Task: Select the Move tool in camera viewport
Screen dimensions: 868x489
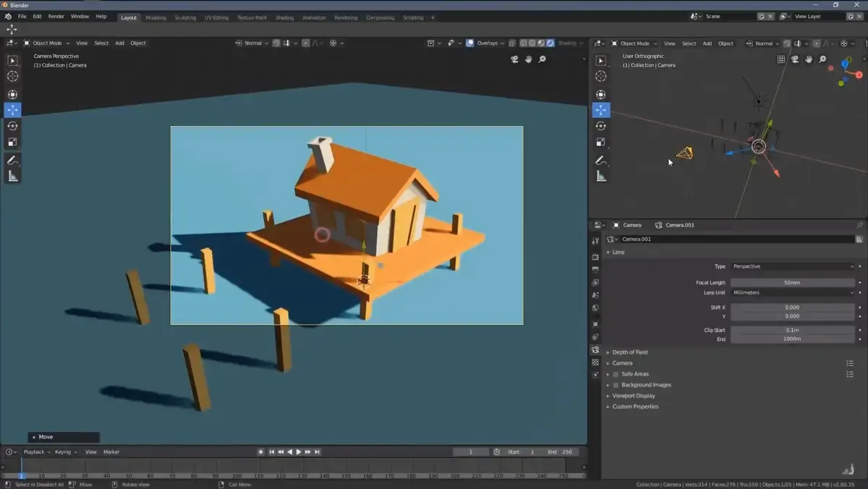Action: coord(12,110)
